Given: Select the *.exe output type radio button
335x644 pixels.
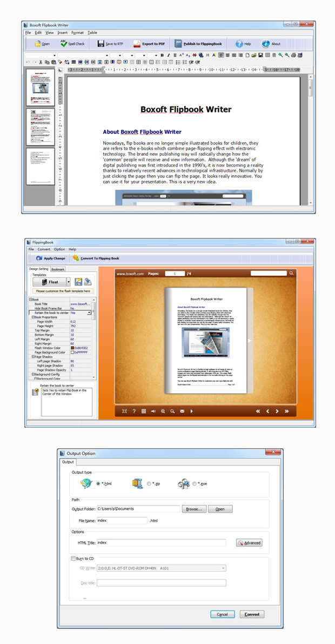Looking at the screenshot, I should click(194, 484).
